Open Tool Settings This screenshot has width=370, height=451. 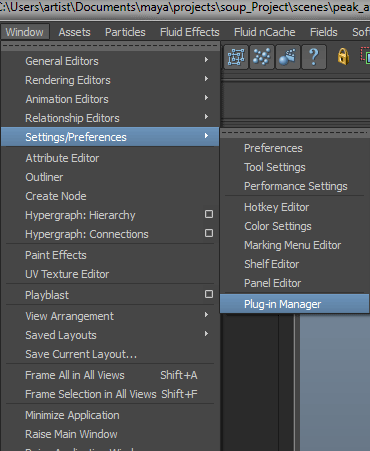pyautogui.click(x=295, y=167)
